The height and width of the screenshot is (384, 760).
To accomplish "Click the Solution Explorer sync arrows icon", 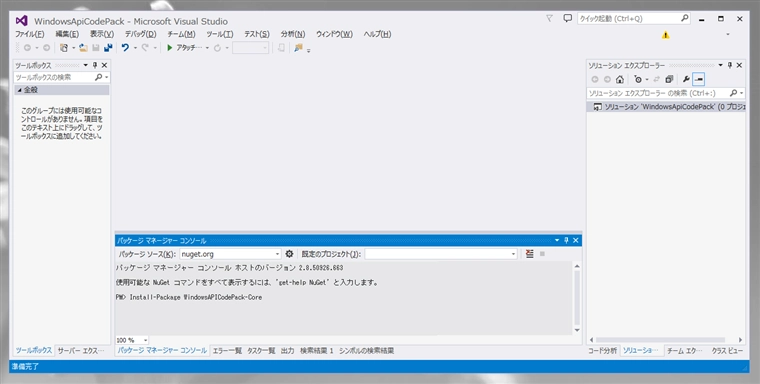I will [657, 80].
